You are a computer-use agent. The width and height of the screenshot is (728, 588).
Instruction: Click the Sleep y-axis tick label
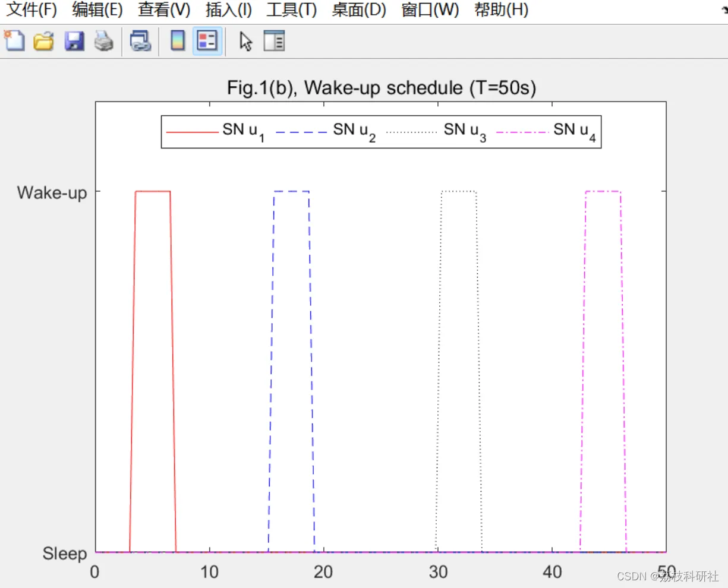point(65,554)
